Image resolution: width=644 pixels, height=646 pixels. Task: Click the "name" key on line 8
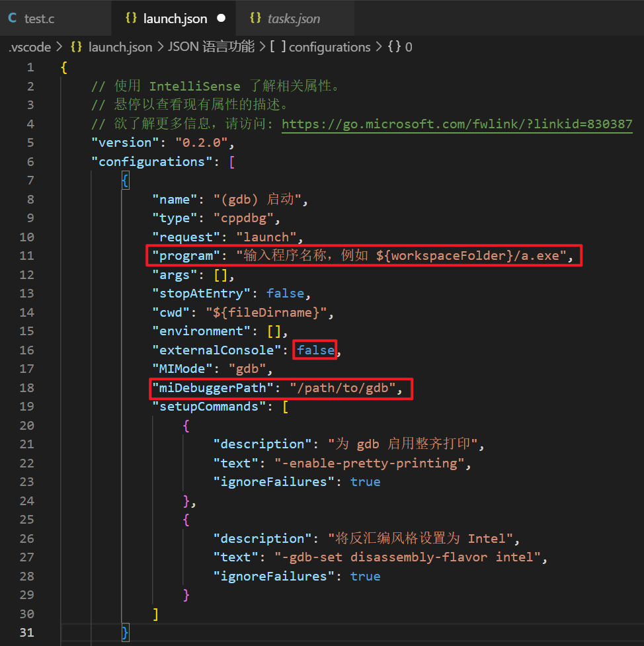coord(175,200)
